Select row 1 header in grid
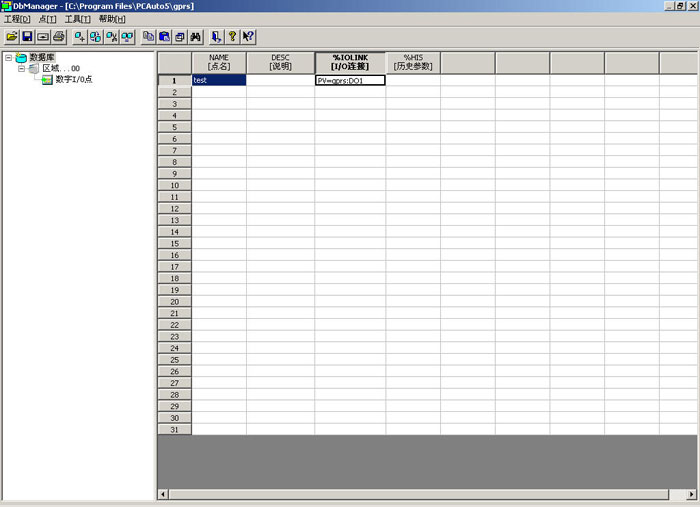The image size is (700, 507). pos(174,80)
